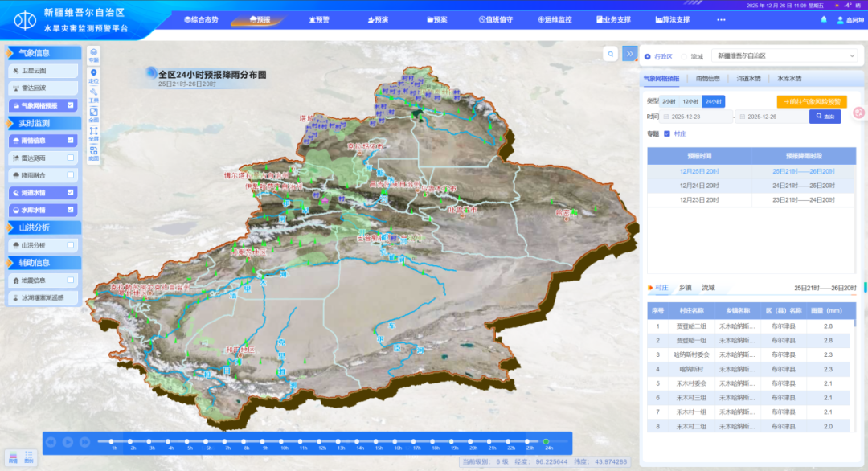Viewport: 868px width, 471px height.
Task: Click the 全图 full-extent map icon
Action: (x=93, y=115)
